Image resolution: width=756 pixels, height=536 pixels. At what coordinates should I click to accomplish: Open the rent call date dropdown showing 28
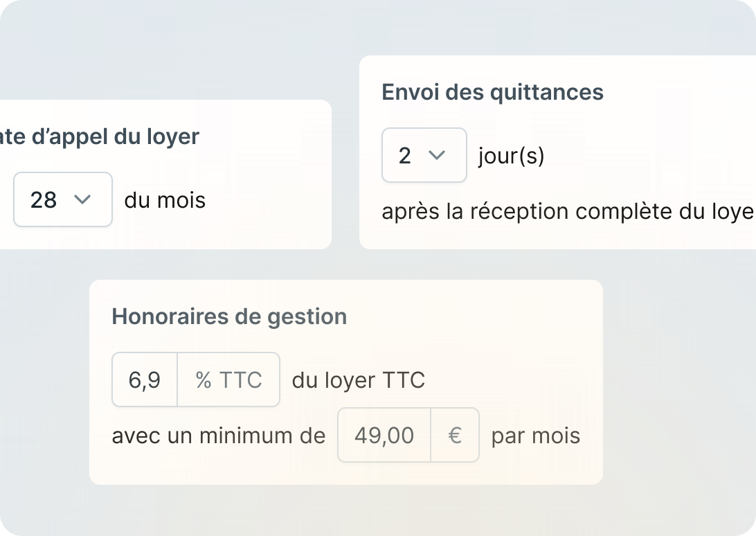(x=62, y=199)
